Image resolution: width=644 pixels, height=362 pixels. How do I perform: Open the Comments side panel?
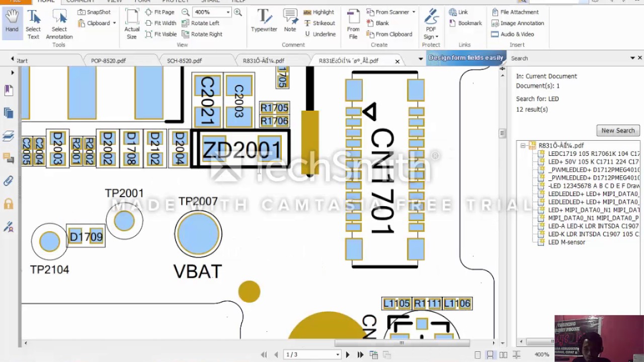(x=8, y=158)
